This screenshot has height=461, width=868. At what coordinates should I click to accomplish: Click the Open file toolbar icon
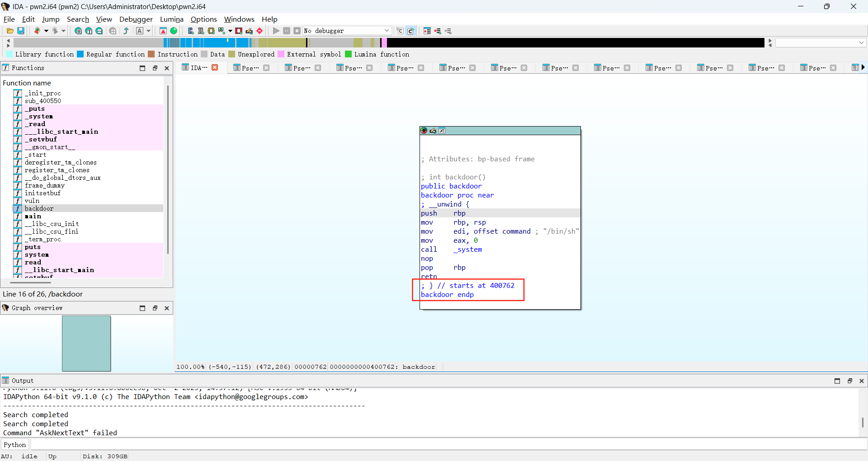(10, 31)
